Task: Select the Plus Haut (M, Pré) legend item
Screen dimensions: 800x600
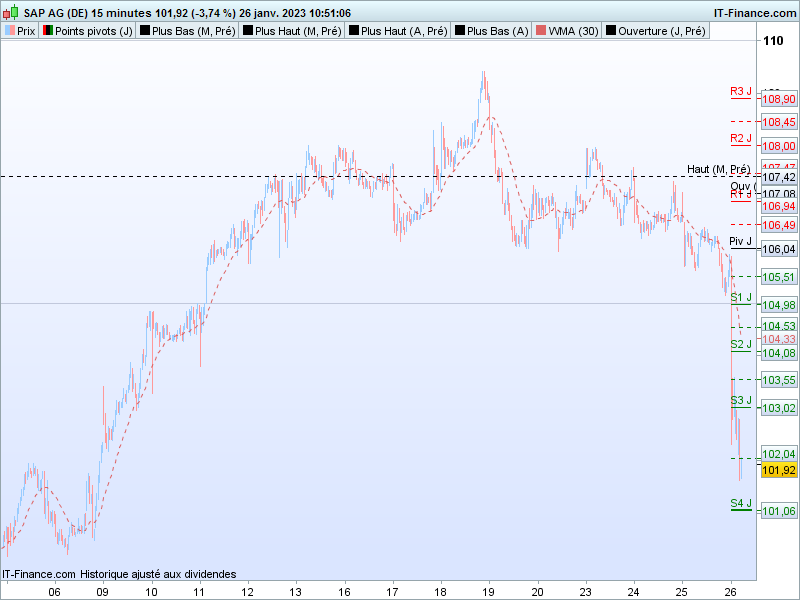Action: [x=292, y=31]
